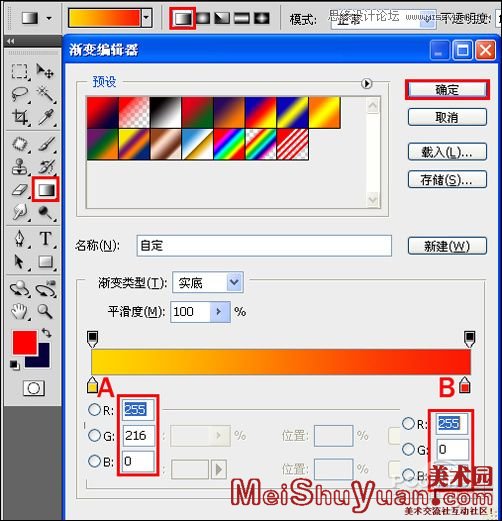
Task: Select the Healing Brush tool
Action: [x=19, y=144]
